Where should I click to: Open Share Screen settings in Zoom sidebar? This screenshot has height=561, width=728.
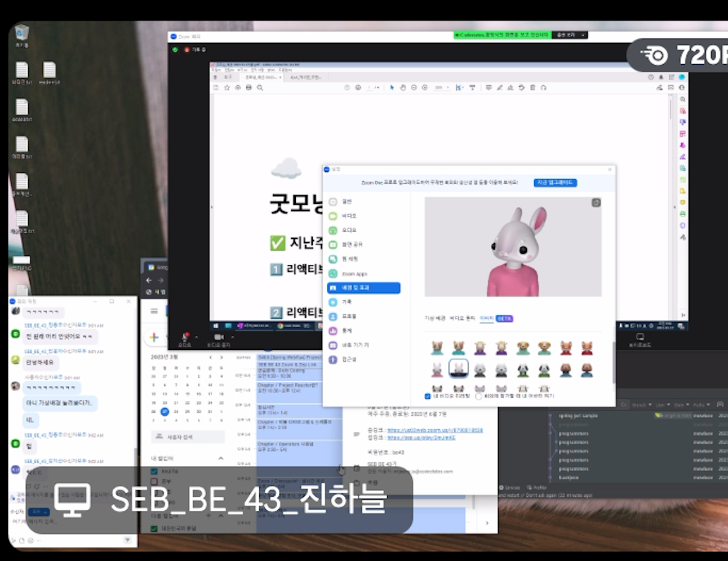pyautogui.click(x=346, y=244)
